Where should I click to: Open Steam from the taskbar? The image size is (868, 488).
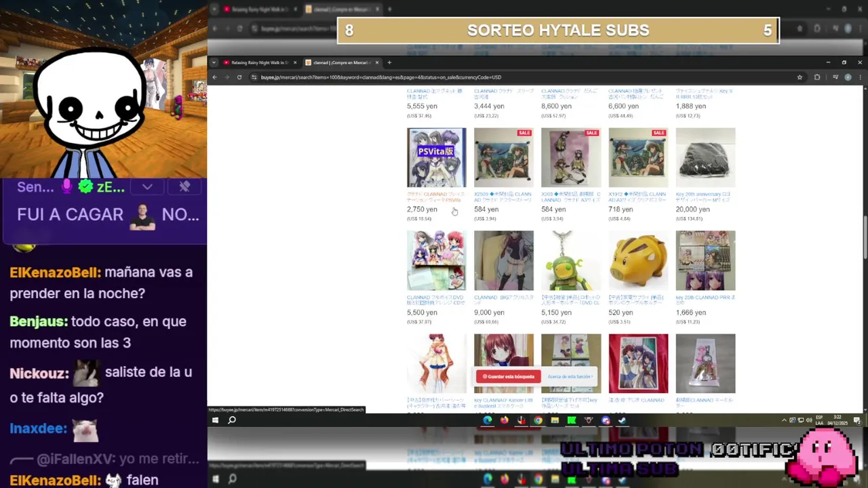623,420
